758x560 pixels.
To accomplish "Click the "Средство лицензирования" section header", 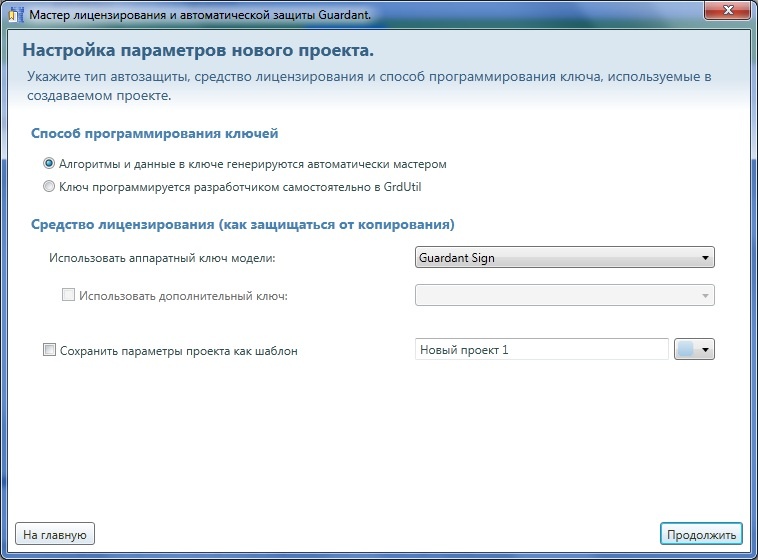I will [x=243, y=223].
